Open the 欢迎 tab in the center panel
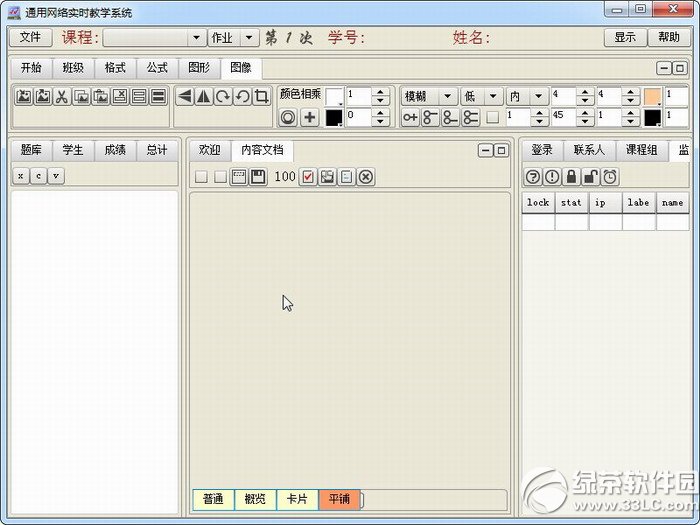700x525 pixels. (210, 150)
